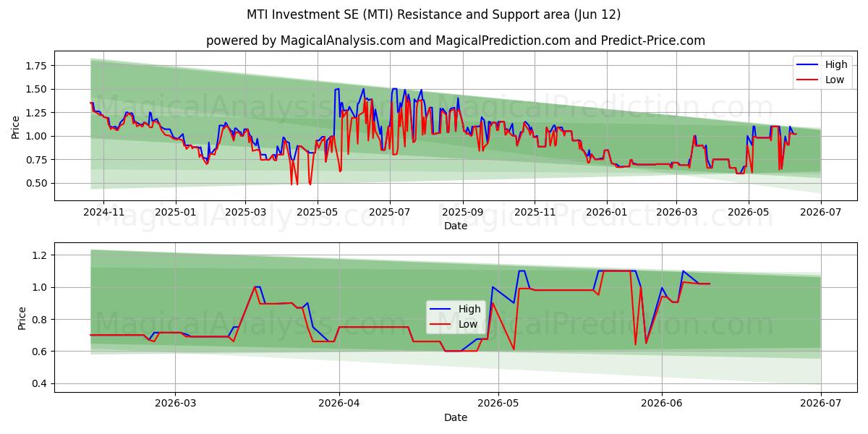Click the top chart y-axis value '0.50'
The image size is (868, 434).
(37, 183)
